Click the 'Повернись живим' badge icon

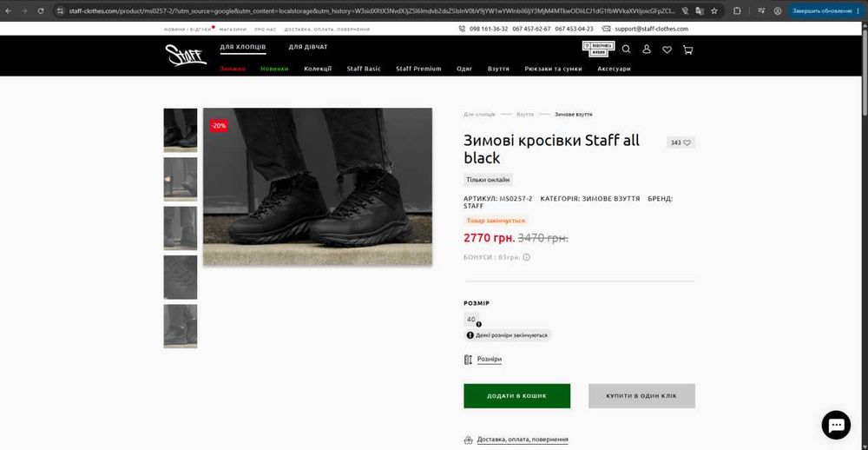click(598, 50)
